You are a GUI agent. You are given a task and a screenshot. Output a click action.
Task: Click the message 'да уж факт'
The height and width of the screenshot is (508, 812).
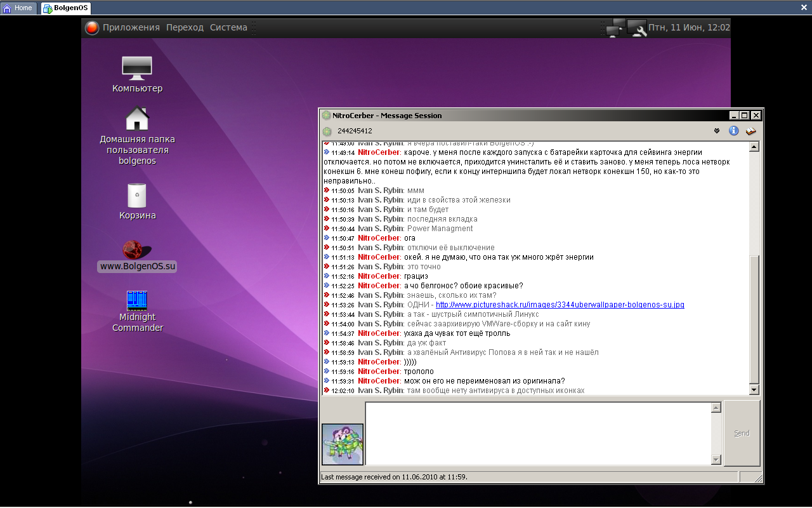tap(426, 343)
